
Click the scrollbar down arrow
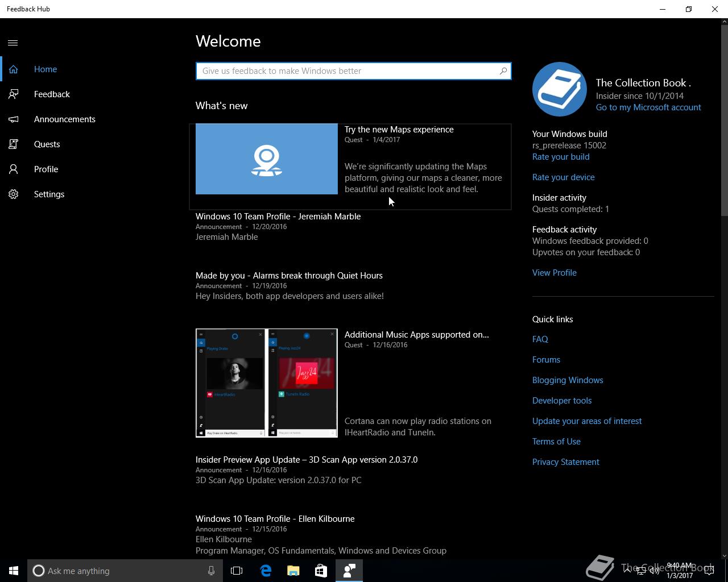click(x=725, y=555)
